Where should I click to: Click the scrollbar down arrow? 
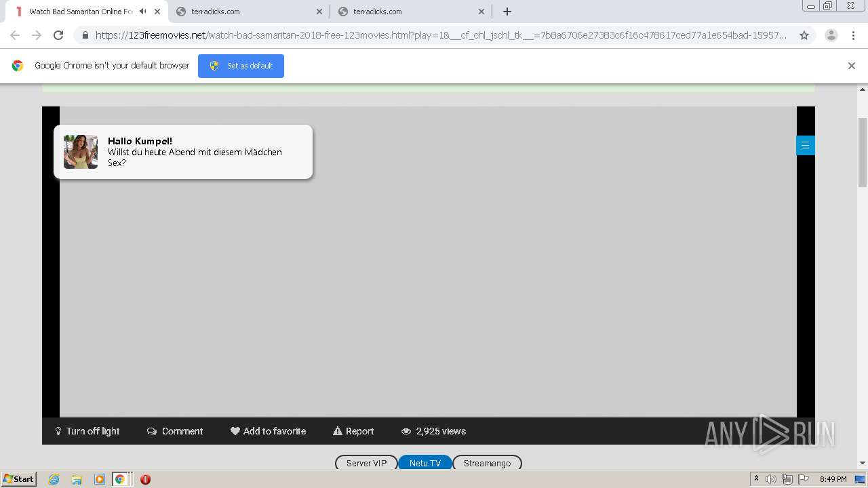[x=863, y=464]
